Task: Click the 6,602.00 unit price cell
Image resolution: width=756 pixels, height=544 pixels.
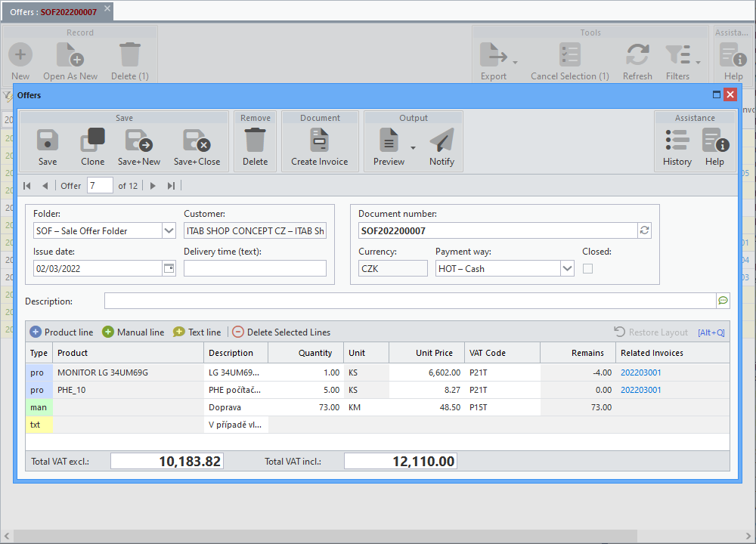Action: (x=426, y=372)
